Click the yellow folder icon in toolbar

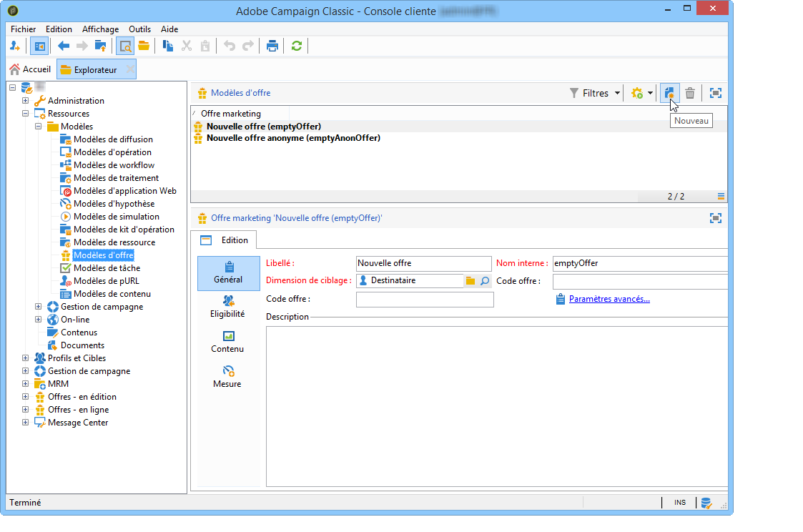[144, 46]
